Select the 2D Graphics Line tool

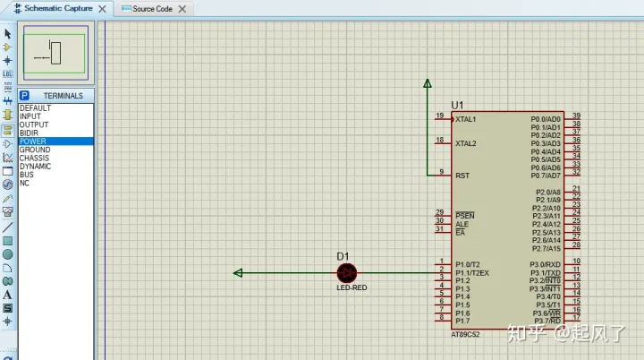click(x=7, y=227)
